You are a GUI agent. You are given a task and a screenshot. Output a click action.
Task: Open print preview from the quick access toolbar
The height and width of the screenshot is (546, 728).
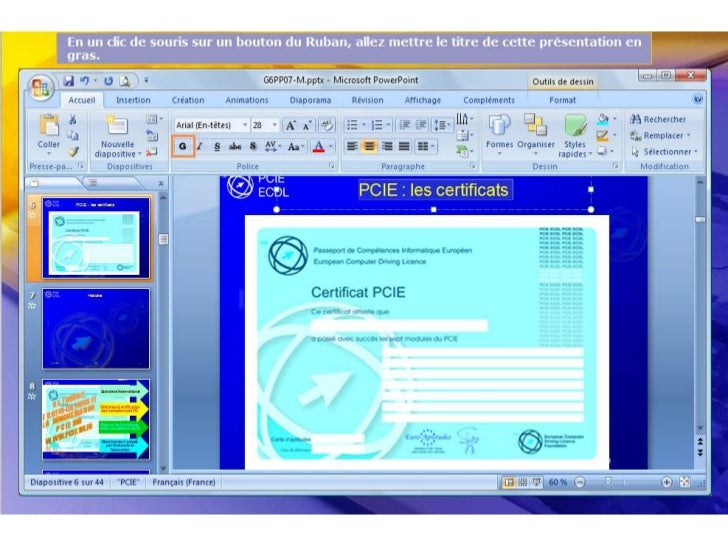tap(124, 81)
